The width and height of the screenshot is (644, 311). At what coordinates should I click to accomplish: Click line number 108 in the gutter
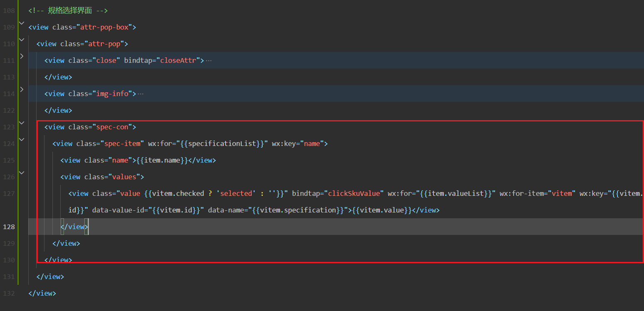(9, 11)
